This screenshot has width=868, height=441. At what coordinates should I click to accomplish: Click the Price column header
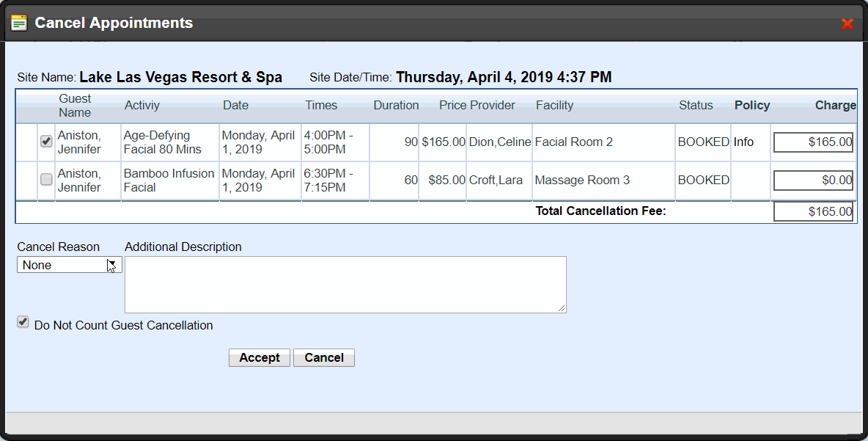(x=453, y=105)
